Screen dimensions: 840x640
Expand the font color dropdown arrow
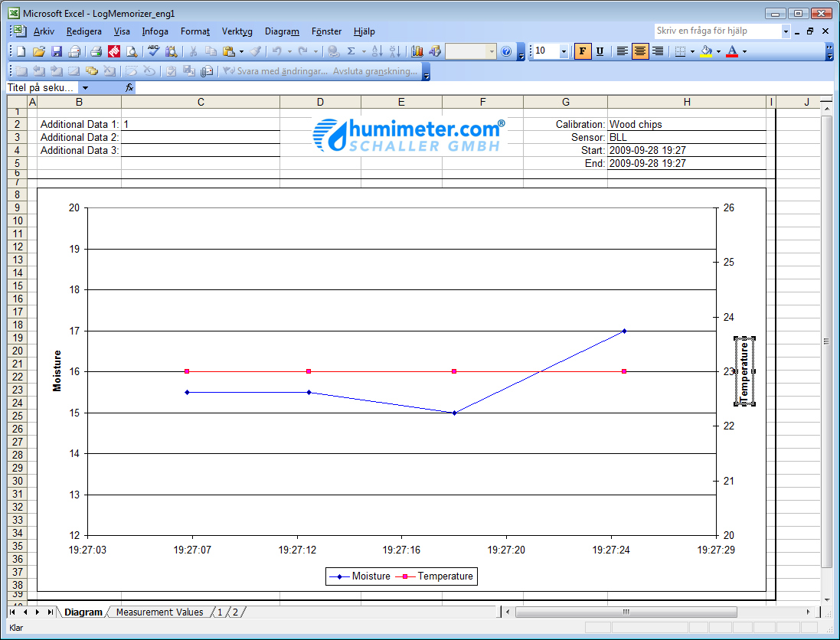pos(744,52)
